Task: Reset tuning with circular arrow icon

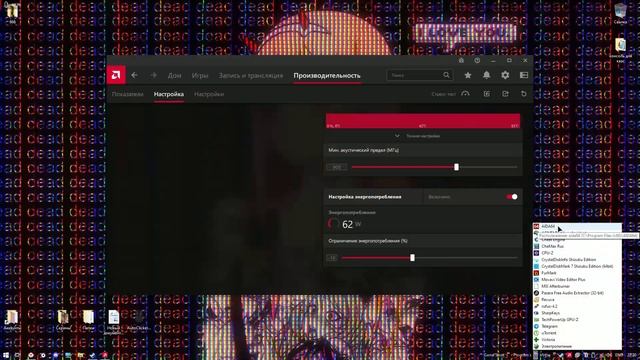Action: point(524,94)
